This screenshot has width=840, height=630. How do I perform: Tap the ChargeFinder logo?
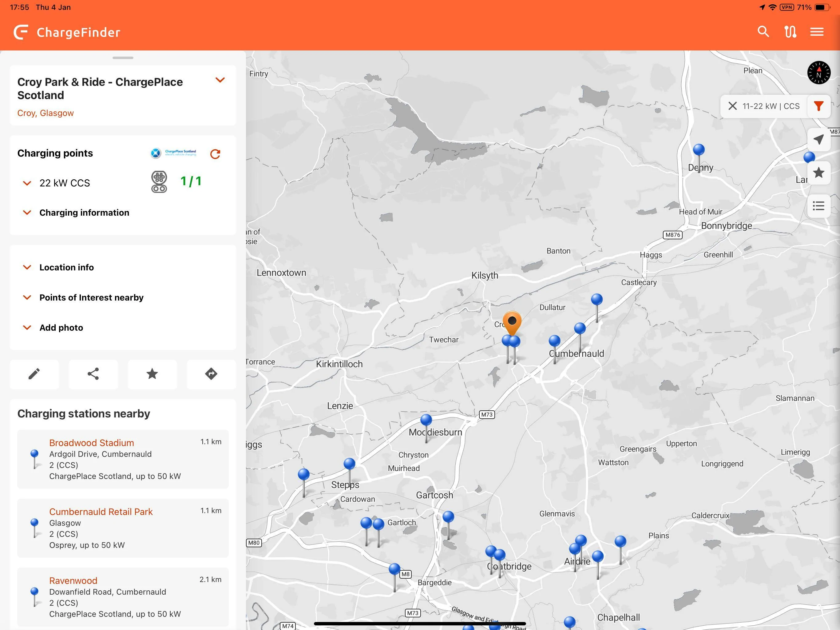coord(67,32)
